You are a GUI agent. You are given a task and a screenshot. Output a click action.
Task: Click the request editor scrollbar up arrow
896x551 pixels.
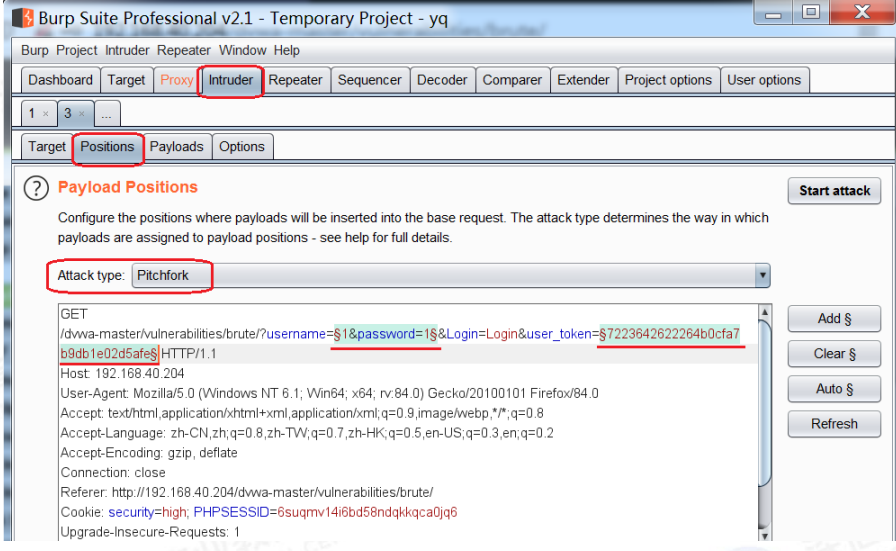[765, 312]
